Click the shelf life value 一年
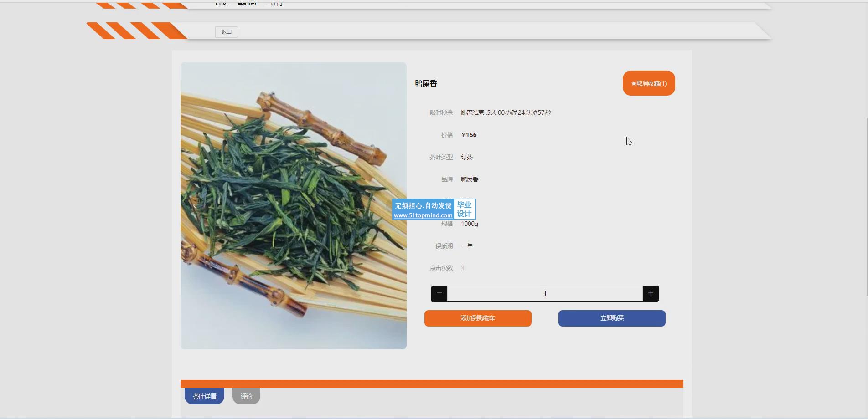 coord(467,246)
